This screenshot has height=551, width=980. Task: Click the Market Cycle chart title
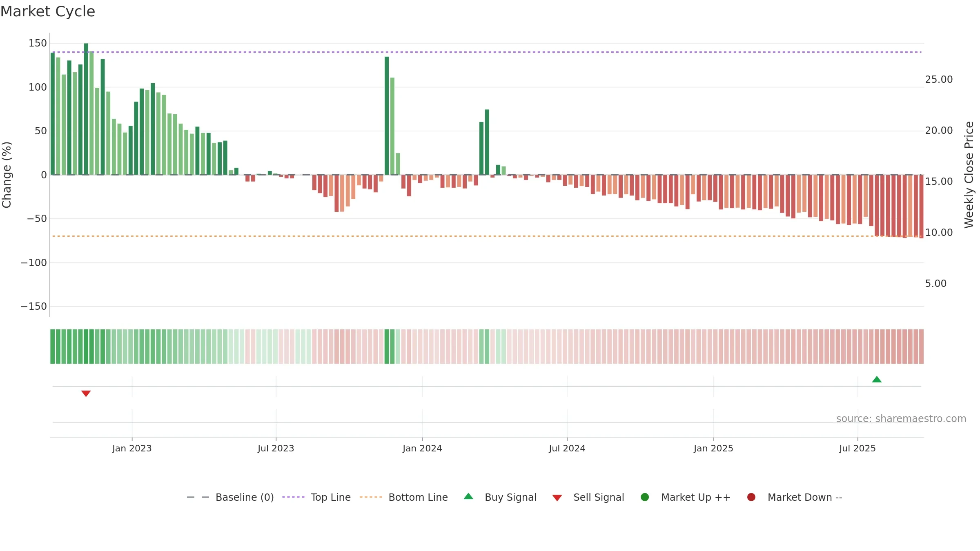pyautogui.click(x=48, y=11)
